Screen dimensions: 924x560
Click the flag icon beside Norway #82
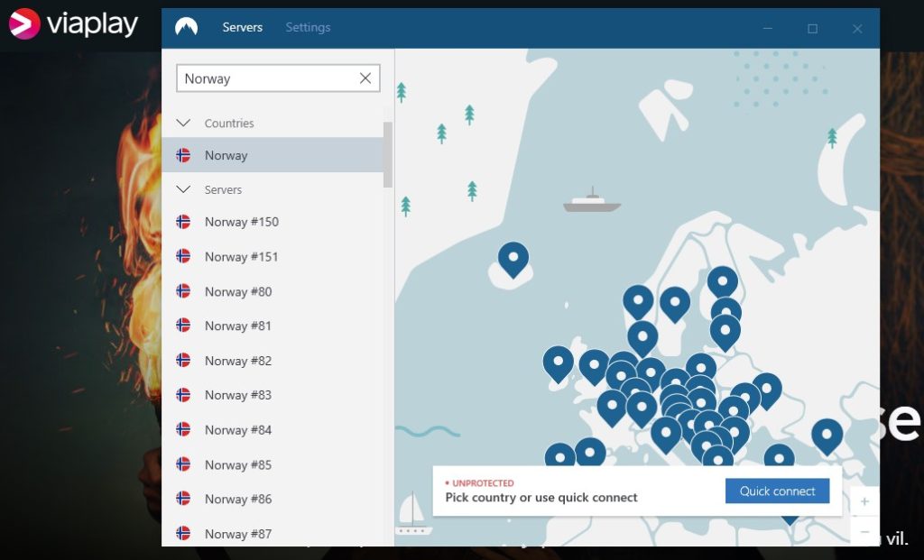pos(183,360)
